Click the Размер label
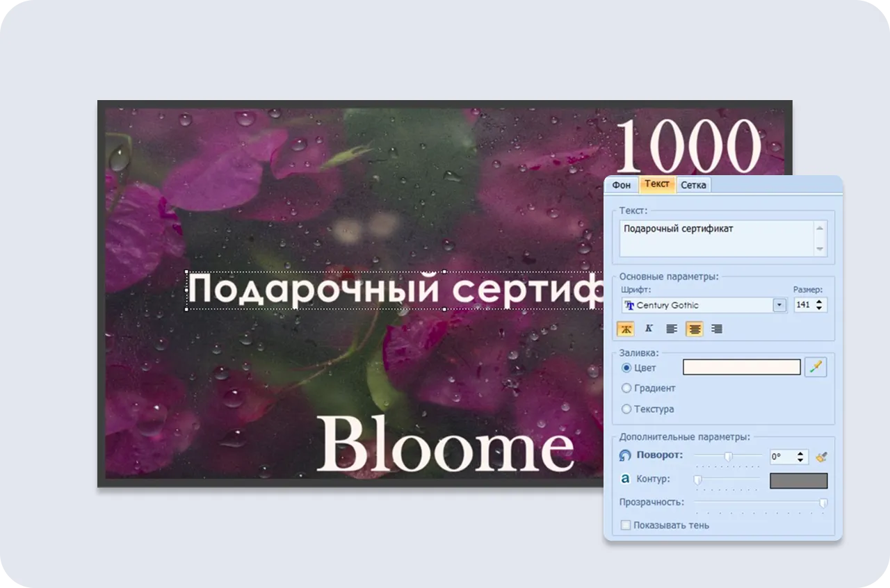The width and height of the screenshot is (890, 588). point(808,290)
